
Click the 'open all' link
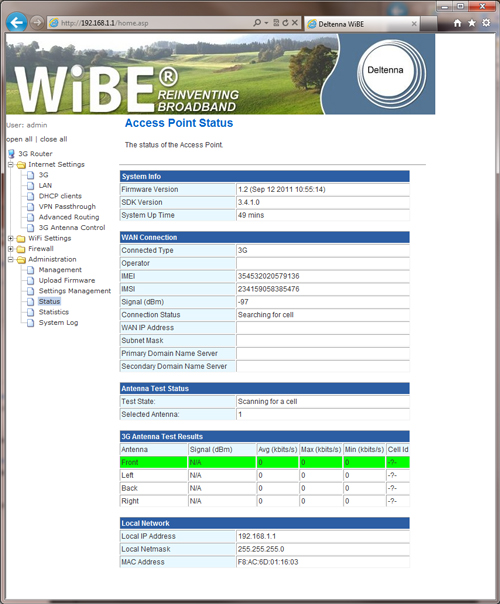tap(19, 139)
